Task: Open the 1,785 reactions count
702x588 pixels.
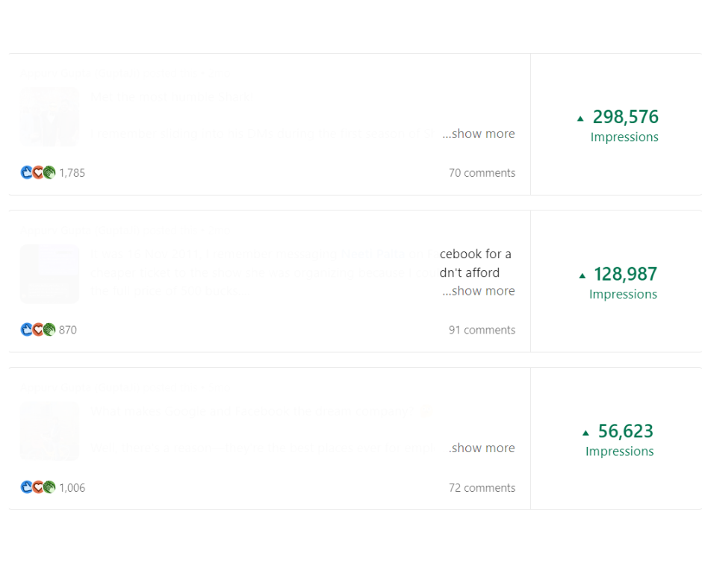Action: [72, 173]
